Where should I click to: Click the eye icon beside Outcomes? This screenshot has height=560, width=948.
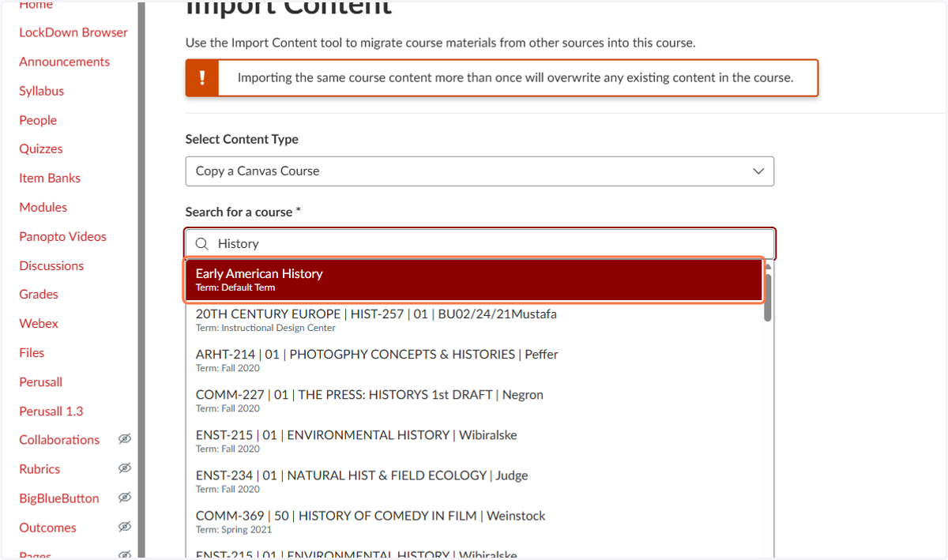pyautogui.click(x=124, y=527)
